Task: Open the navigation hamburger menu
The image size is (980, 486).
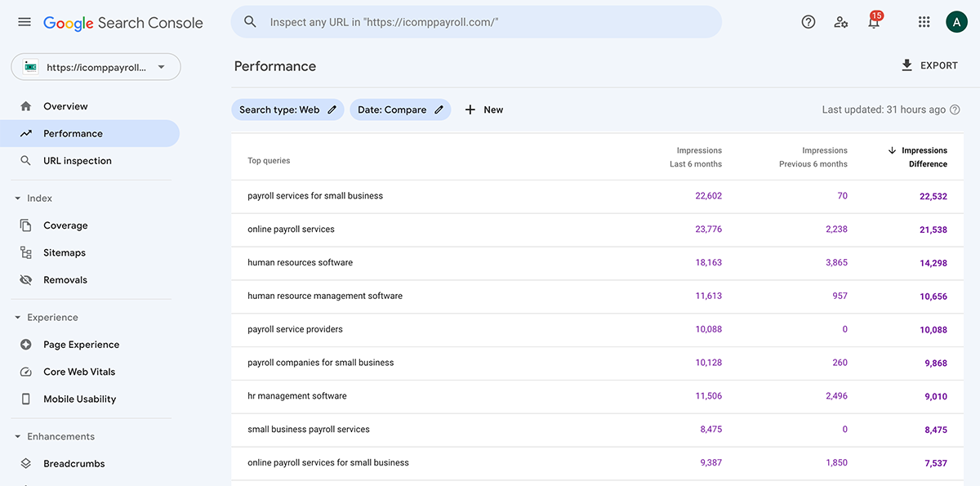Action: point(24,21)
